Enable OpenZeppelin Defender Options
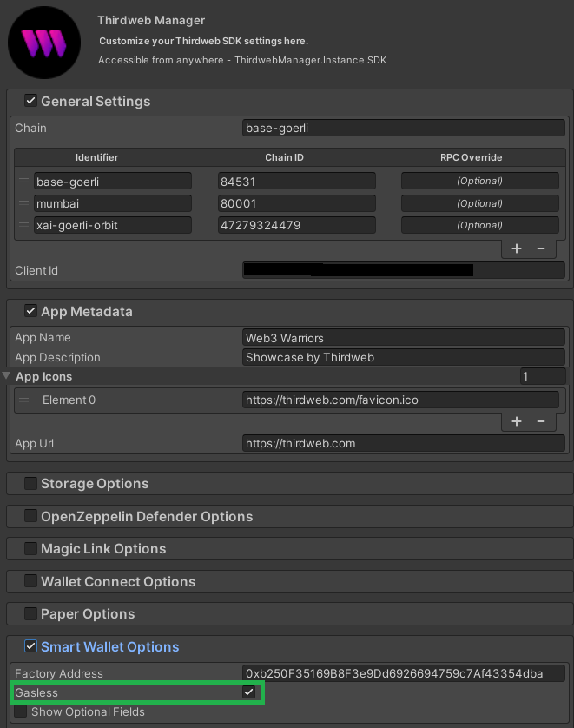The width and height of the screenshot is (574, 728). 30,516
